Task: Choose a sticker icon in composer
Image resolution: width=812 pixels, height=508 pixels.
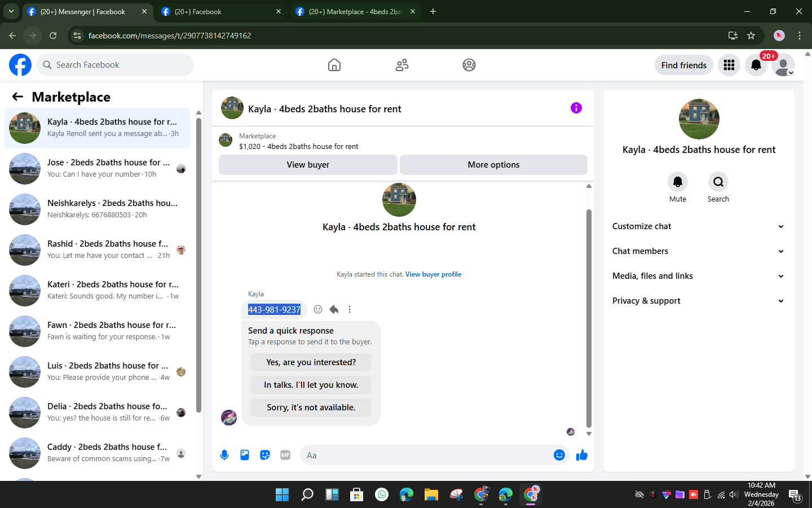Action: point(265,455)
